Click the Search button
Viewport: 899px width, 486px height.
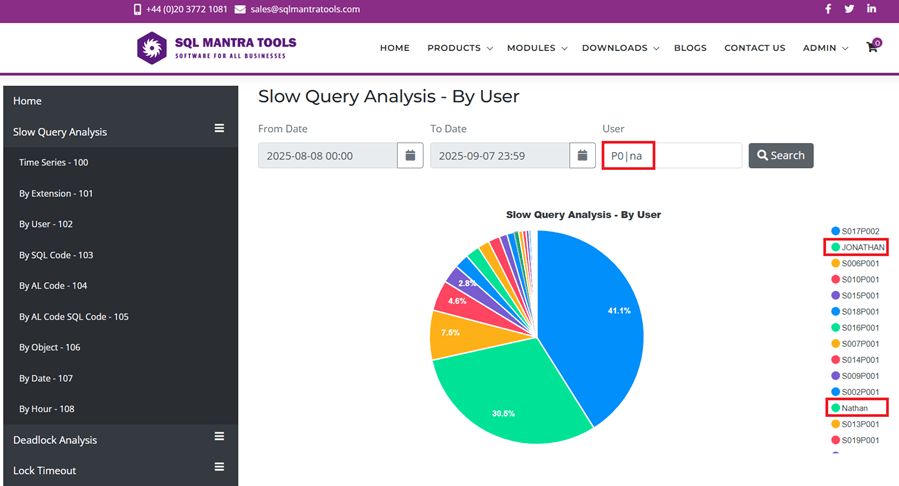781,155
